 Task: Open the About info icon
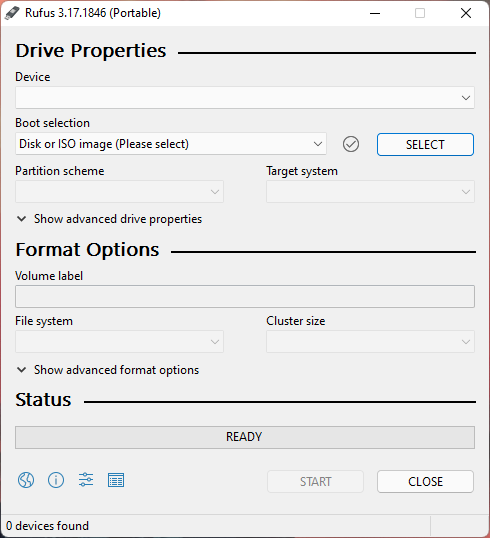(56, 480)
